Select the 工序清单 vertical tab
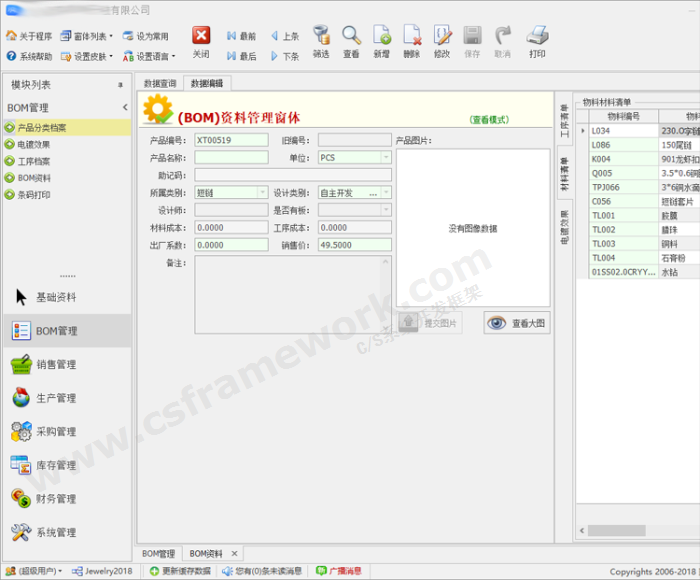 click(564, 120)
